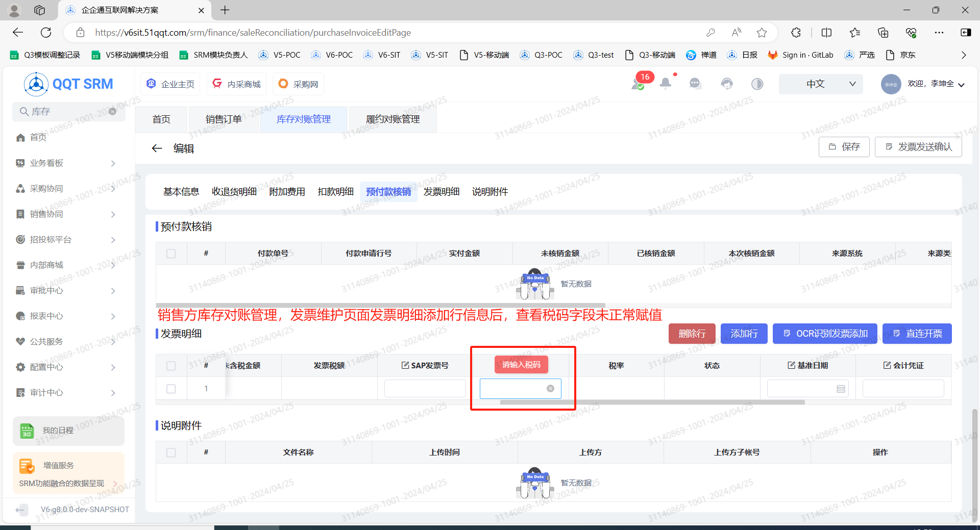Click the 保存 button
Screen dimensions: 980x530
[x=844, y=147]
